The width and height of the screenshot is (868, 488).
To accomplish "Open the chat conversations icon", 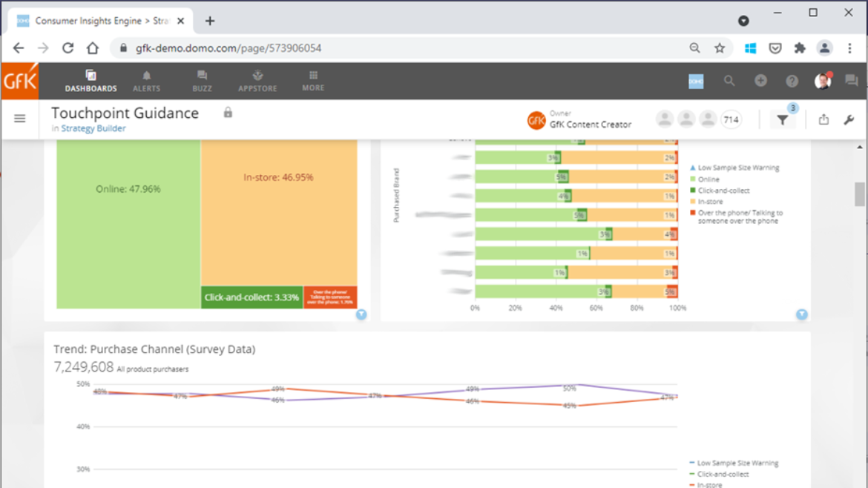I will 851,80.
